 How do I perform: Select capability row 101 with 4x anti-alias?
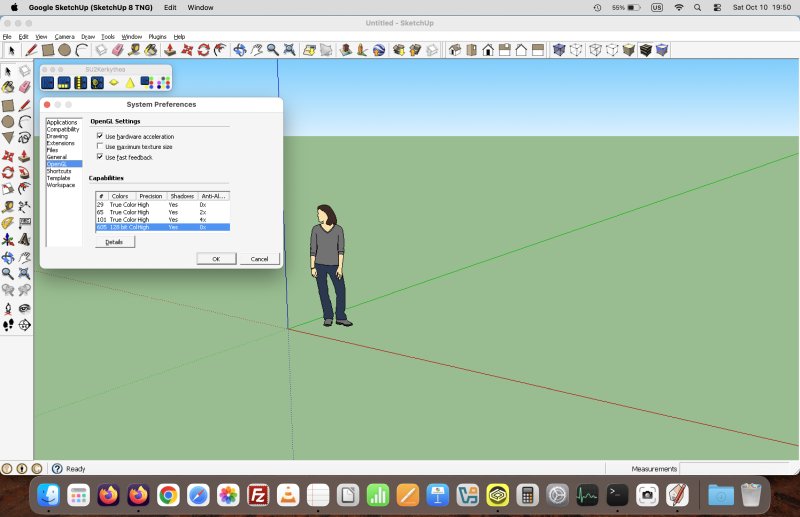[163, 219]
